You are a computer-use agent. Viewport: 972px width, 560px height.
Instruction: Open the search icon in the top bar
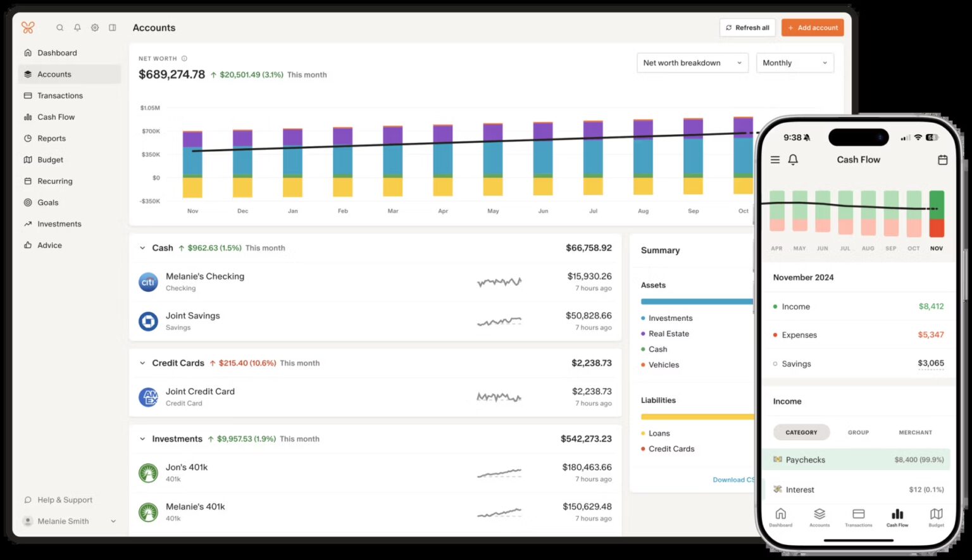[x=59, y=27]
